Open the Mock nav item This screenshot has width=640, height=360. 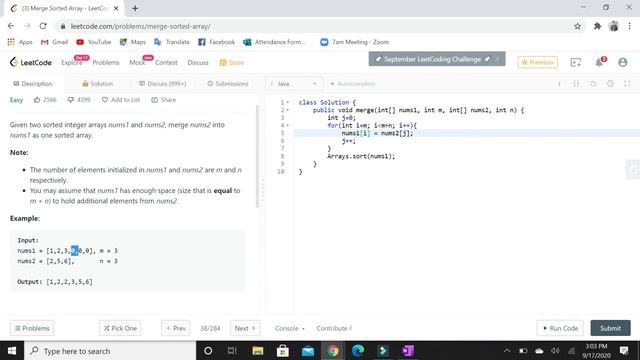click(x=137, y=62)
